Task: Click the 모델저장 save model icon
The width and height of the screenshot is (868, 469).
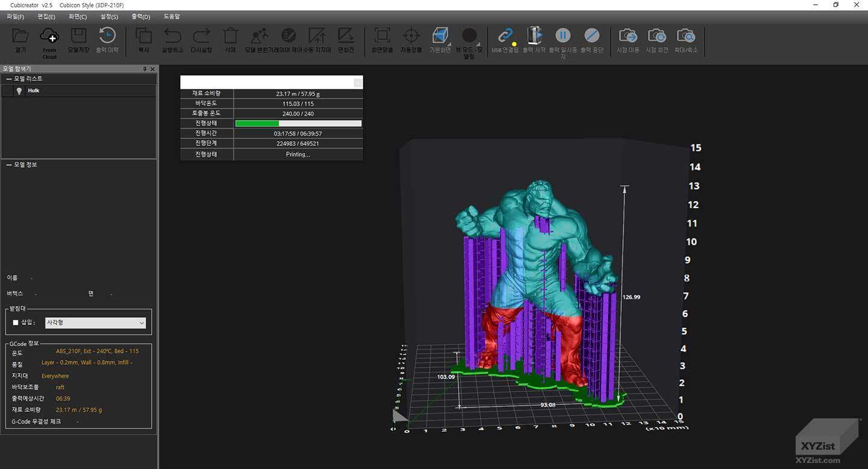Action: (78, 36)
